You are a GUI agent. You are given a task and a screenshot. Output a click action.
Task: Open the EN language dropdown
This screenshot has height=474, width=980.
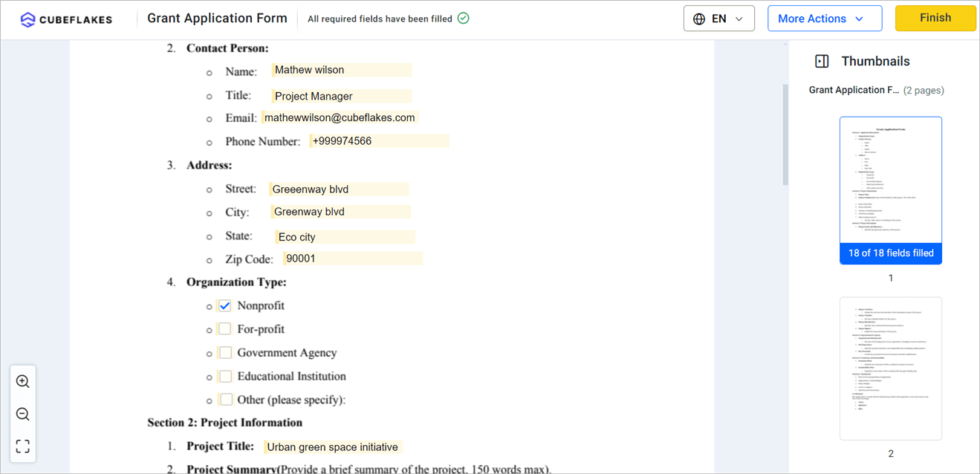point(719,19)
